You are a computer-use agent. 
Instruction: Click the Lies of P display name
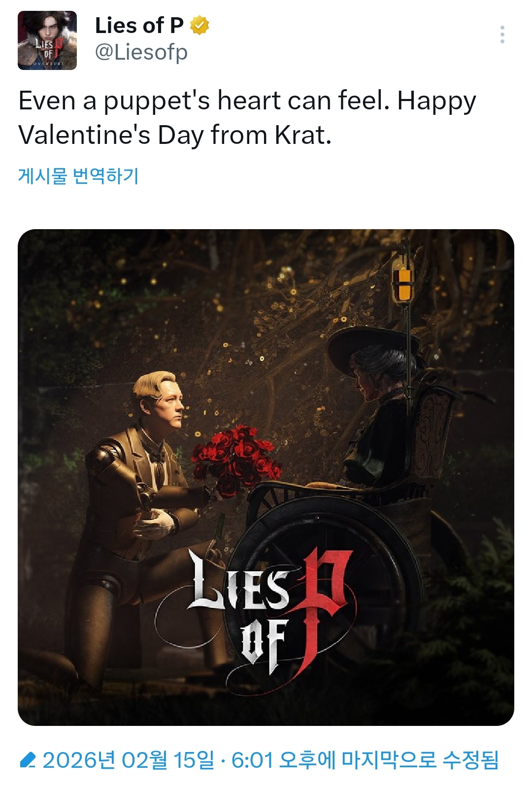(x=139, y=26)
